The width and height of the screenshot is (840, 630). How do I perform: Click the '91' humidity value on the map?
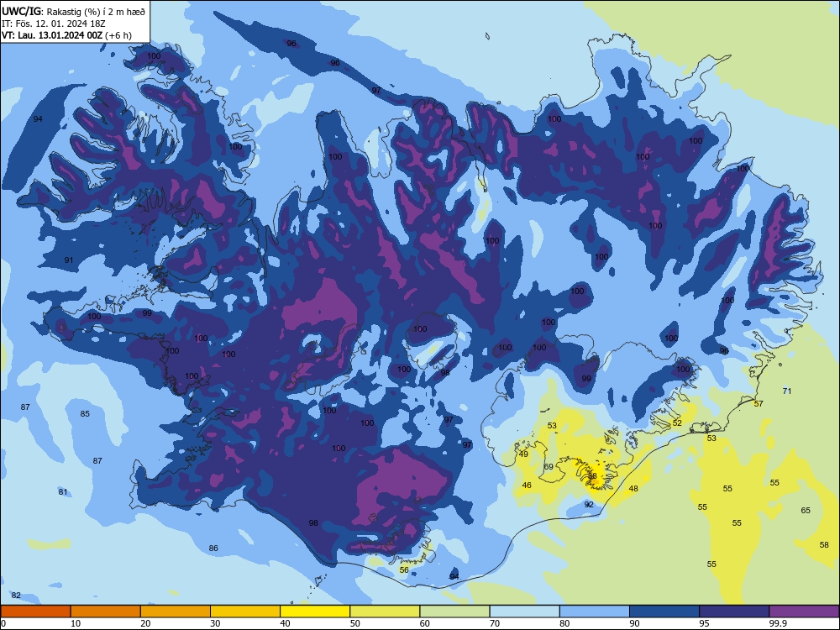coord(69,260)
